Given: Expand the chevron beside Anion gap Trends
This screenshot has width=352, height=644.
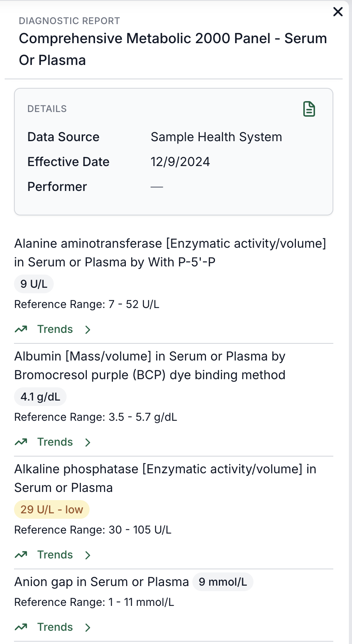Looking at the screenshot, I should 88,627.
